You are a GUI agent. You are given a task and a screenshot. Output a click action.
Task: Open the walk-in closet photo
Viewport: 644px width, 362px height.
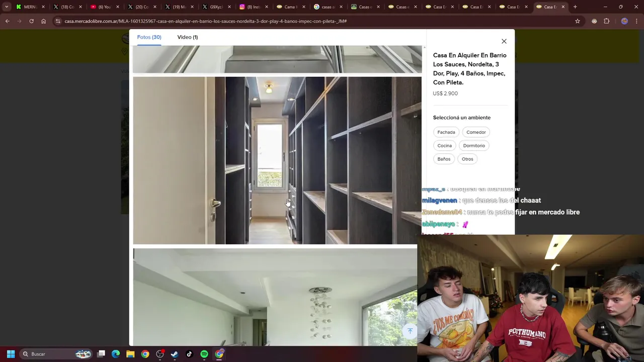277,160
